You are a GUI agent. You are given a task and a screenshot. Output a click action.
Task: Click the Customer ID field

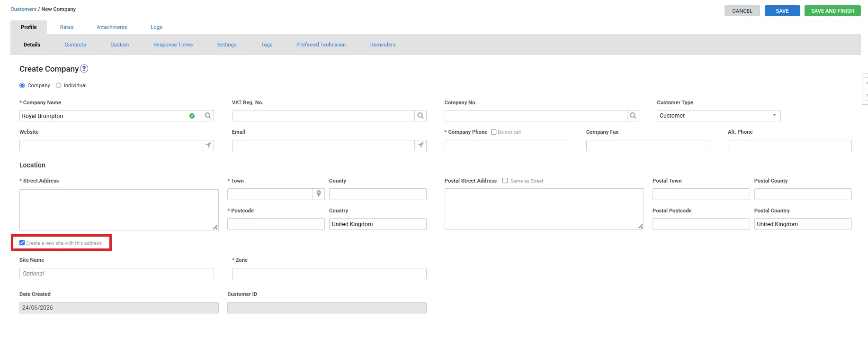pyautogui.click(x=327, y=308)
